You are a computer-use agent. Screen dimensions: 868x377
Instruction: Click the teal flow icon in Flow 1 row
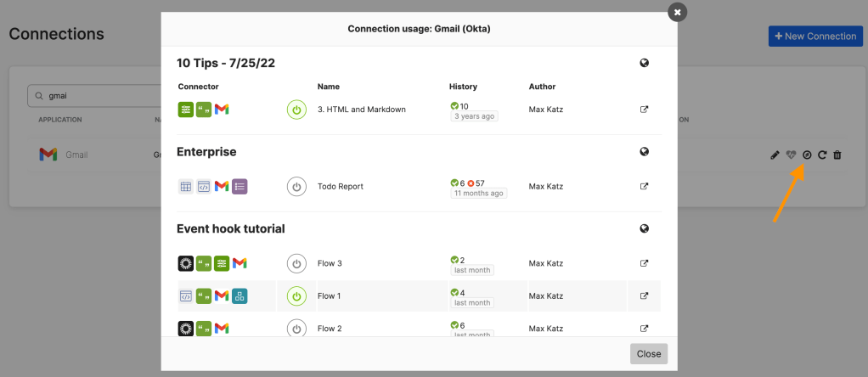click(240, 296)
